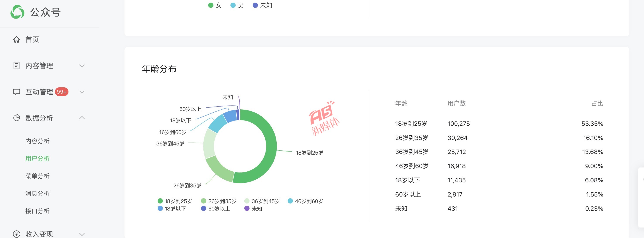This screenshot has width=644, height=238.
Task: Collapse the 数据分析 section chevron
Action: click(x=82, y=118)
